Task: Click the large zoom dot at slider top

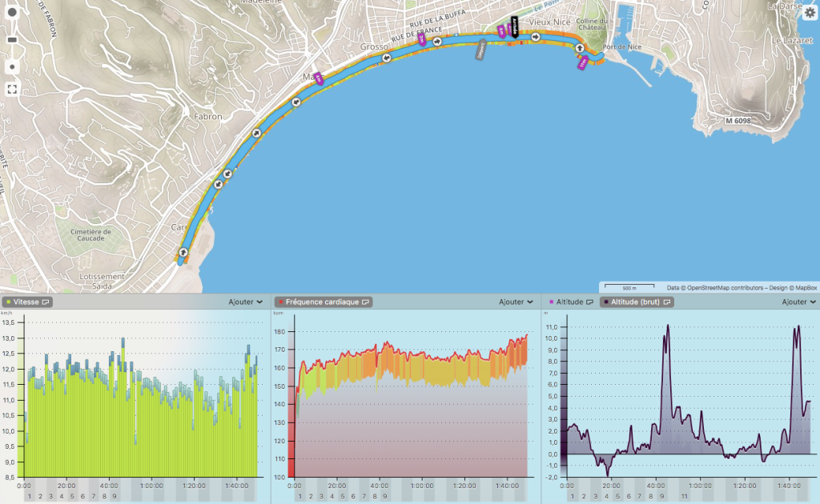Action: pos(12,13)
